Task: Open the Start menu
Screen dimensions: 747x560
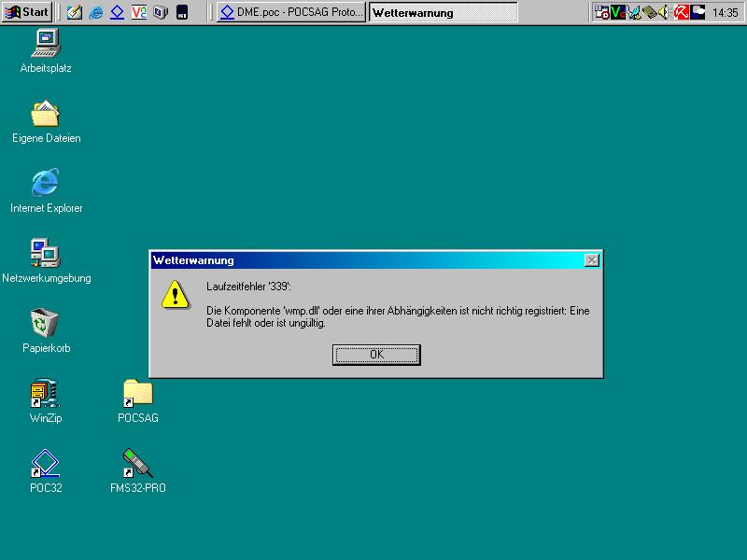Action: coord(28,12)
